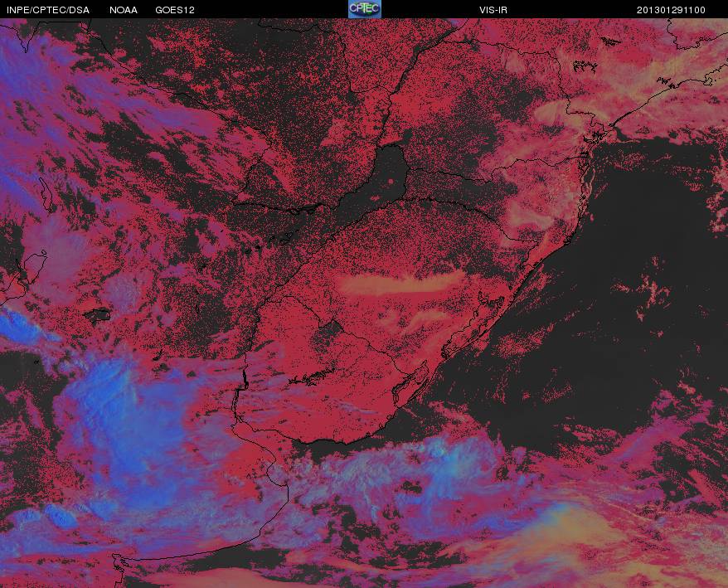Screen dimensions: 728x588
Task: Select the GOES12 satellite label
Action: tap(175, 10)
